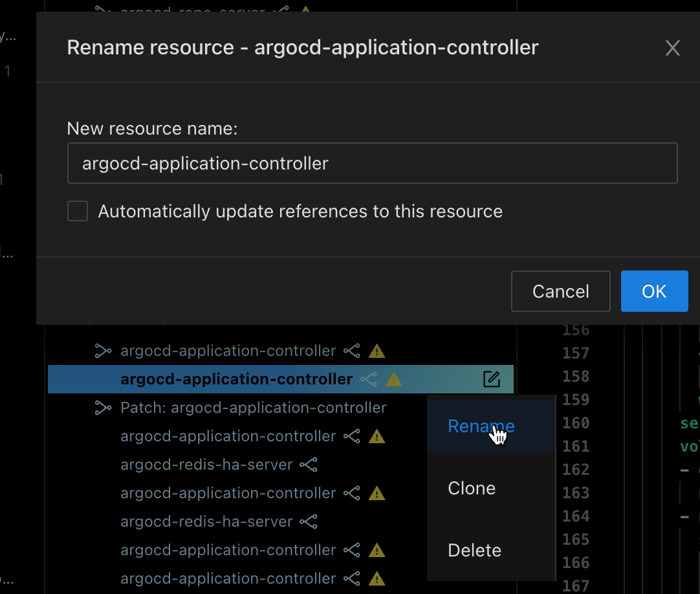Click warning icon on second-to-last argocd-application-controller row
Image resolution: width=700 pixels, height=594 pixels.
[377, 550]
